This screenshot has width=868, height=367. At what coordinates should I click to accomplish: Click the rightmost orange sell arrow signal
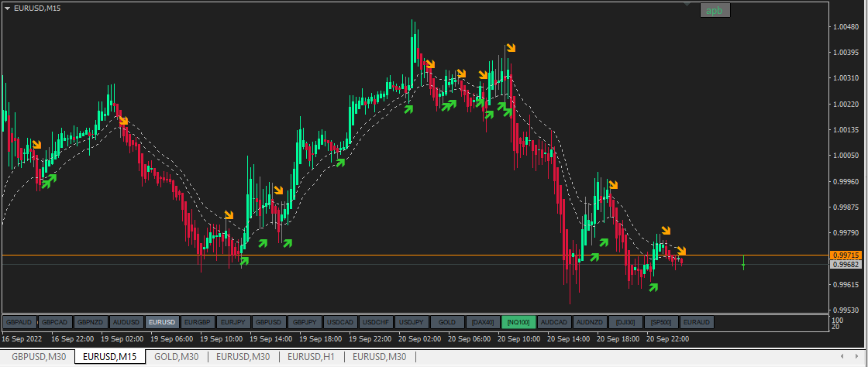tap(681, 251)
